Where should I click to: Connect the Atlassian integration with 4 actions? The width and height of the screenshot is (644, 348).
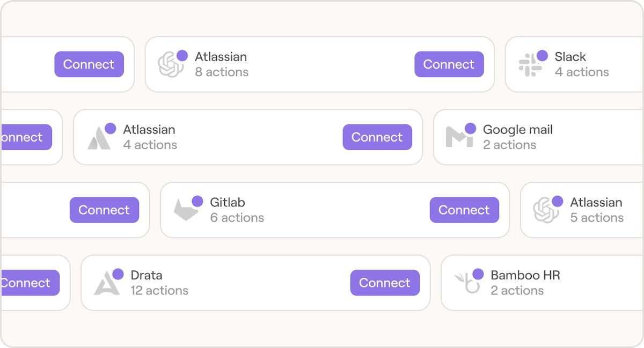[x=377, y=137]
